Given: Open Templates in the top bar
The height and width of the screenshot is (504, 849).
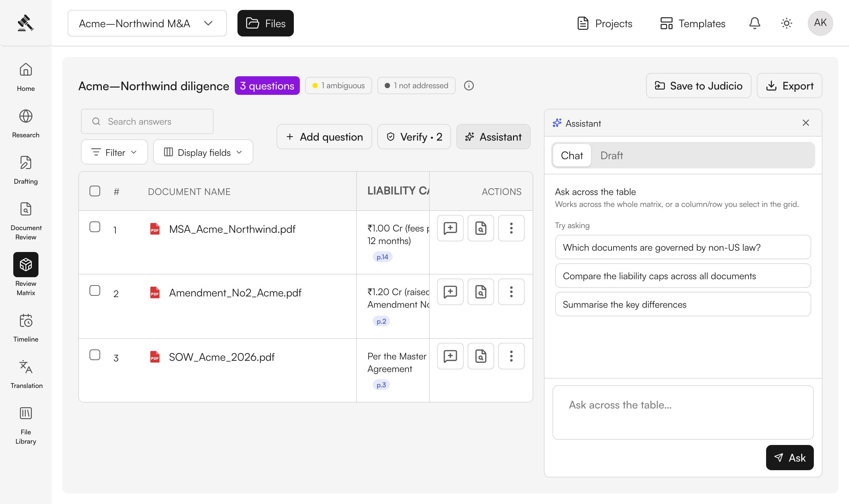Looking at the screenshot, I should (x=692, y=23).
